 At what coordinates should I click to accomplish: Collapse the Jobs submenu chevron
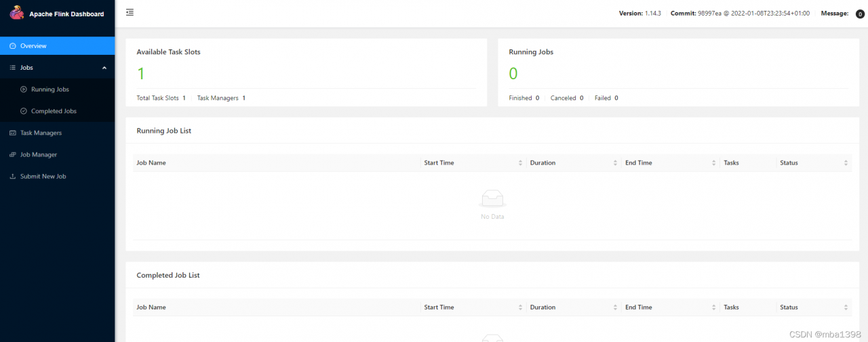point(104,68)
